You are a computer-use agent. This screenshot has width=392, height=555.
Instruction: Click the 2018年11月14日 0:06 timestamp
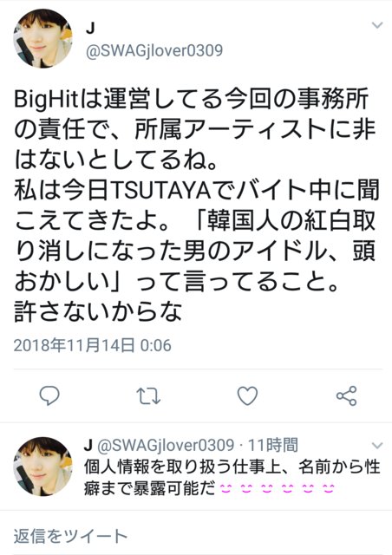(93, 345)
